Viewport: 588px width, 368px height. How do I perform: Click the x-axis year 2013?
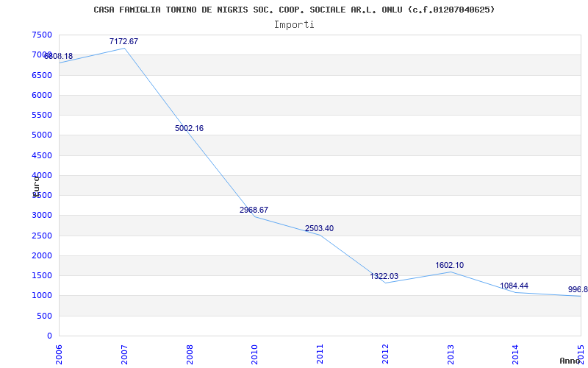click(450, 355)
